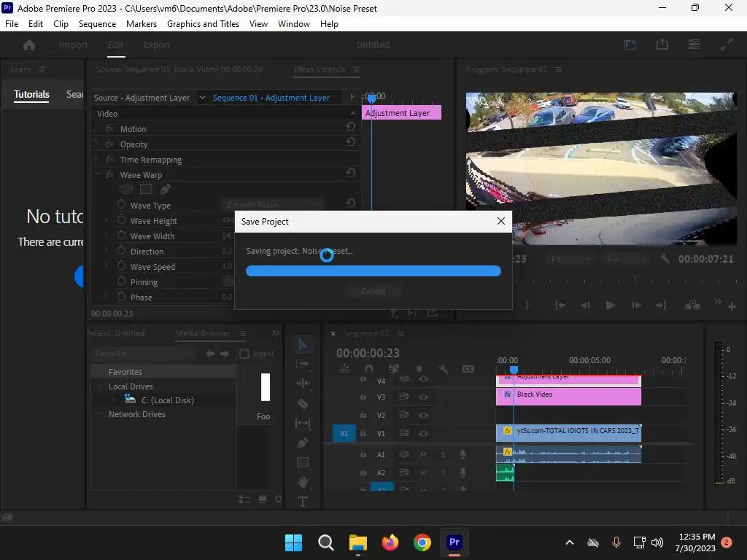The width and height of the screenshot is (747, 560).
Task: Reset the Opacity effect
Action: tap(351, 141)
